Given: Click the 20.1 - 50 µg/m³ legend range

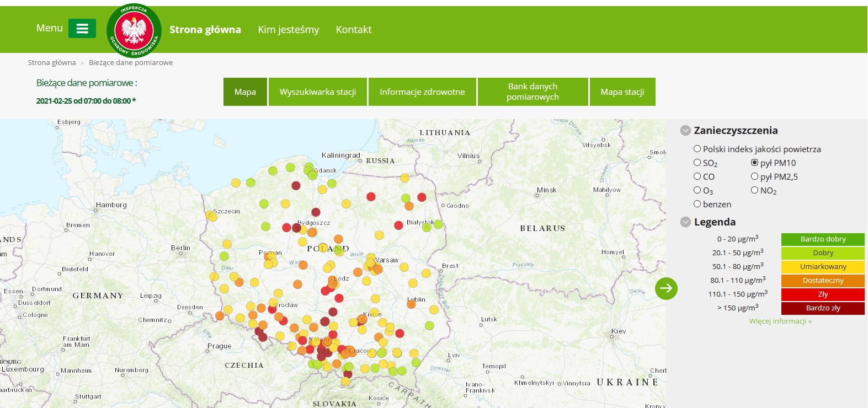Looking at the screenshot, I should [x=738, y=253].
